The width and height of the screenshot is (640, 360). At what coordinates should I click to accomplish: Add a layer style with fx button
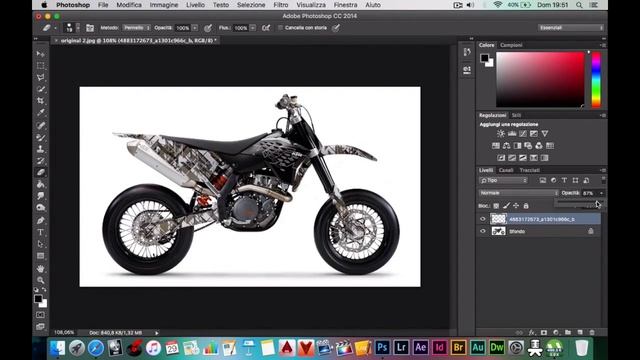531,333
